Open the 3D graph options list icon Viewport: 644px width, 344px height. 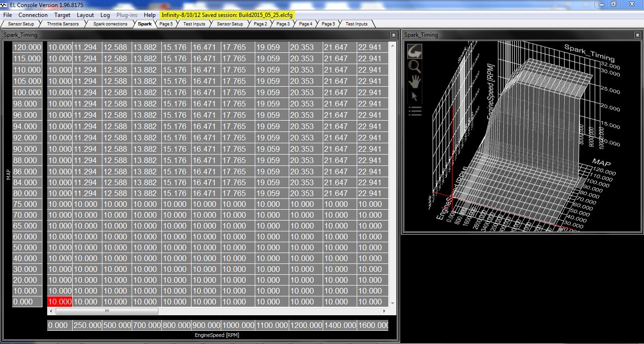click(415, 112)
